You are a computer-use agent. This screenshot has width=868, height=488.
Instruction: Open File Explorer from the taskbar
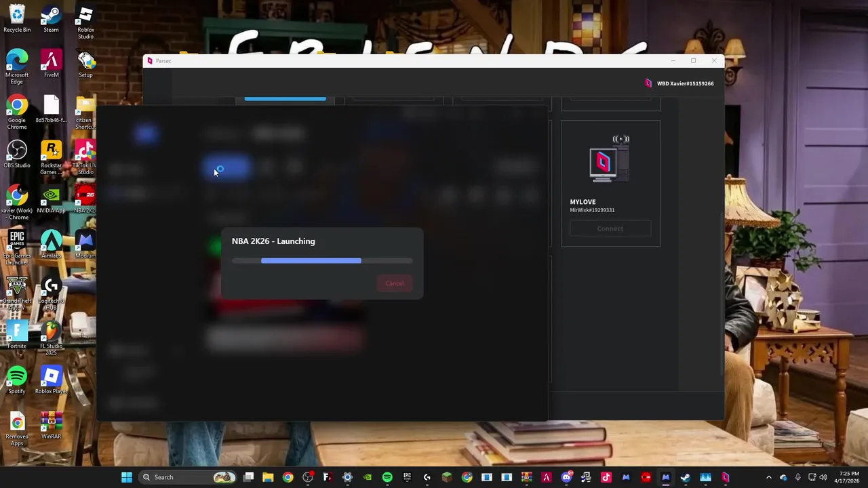pos(268,477)
